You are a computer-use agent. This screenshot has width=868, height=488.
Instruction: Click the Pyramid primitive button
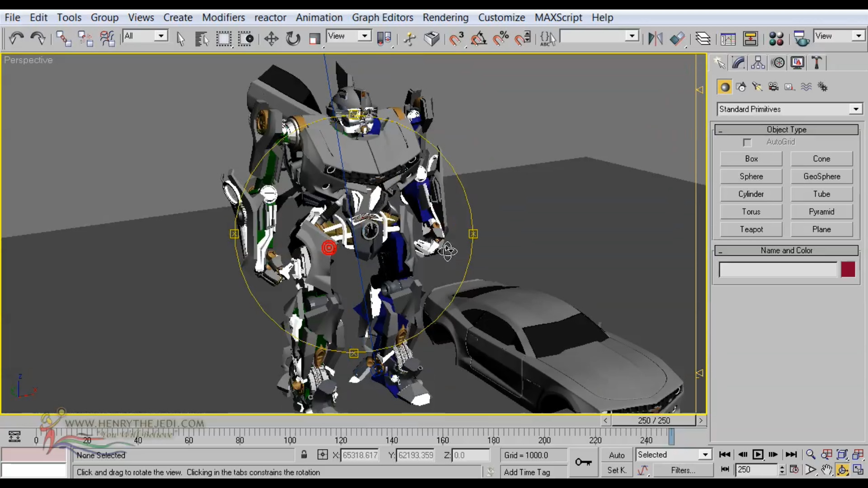tap(821, 212)
